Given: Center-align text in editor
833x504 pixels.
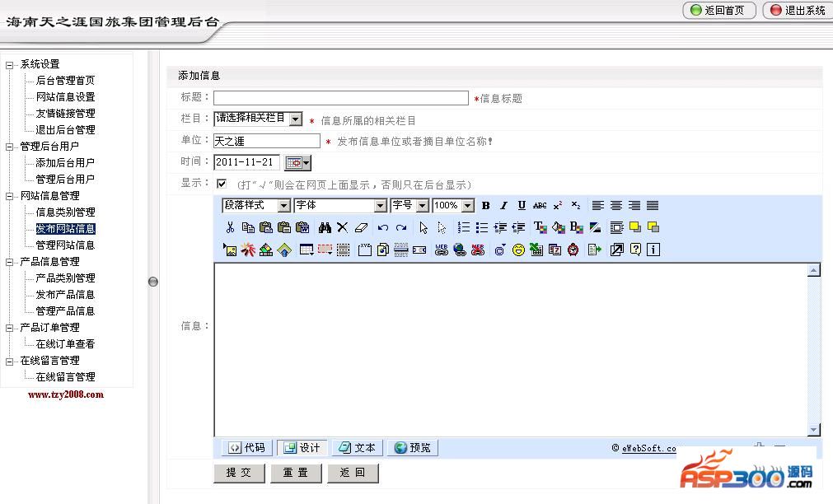Looking at the screenshot, I should click(616, 206).
